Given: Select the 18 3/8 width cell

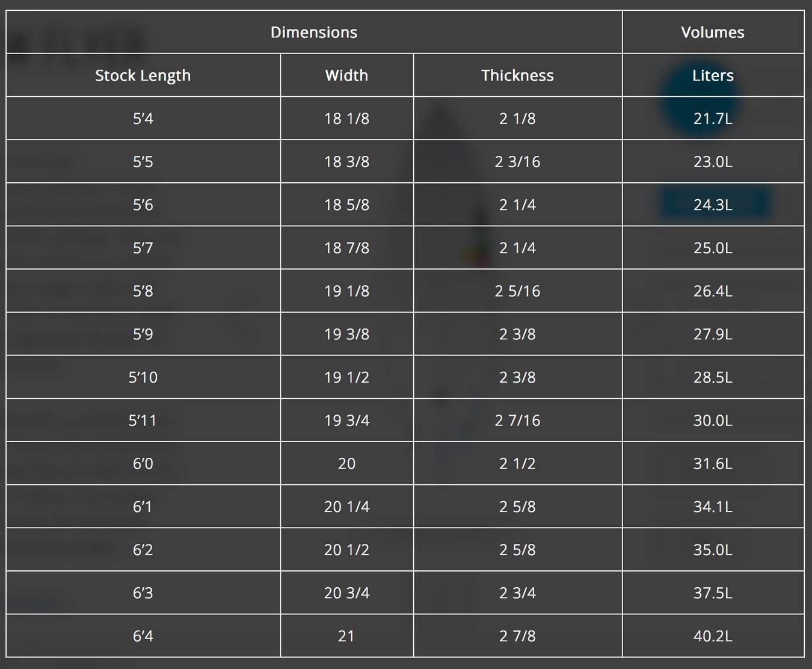Looking at the screenshot, I should click(x=347, y=161).
